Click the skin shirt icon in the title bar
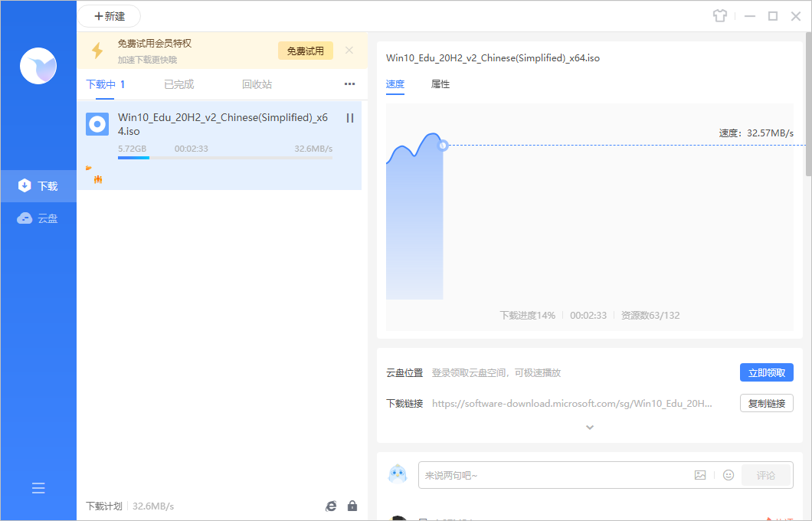 720,16
